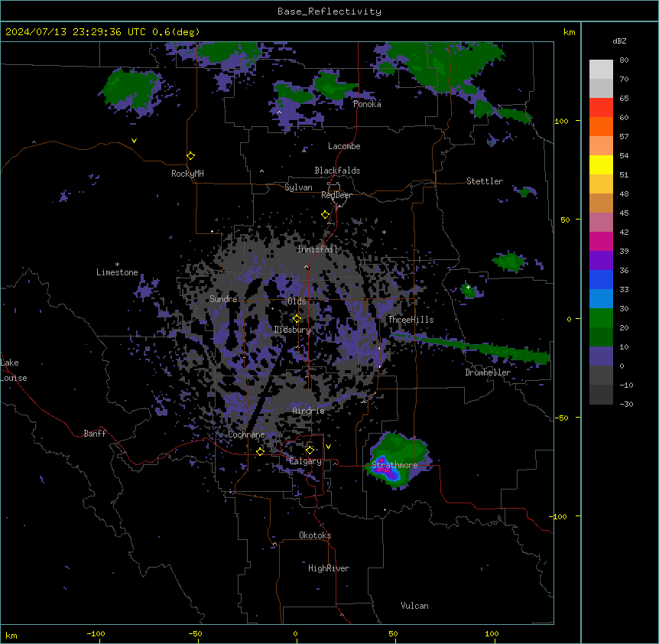Select the yellow diamond marker above Calgary label
Screen dimensions: 659x644
coord(310,450)
